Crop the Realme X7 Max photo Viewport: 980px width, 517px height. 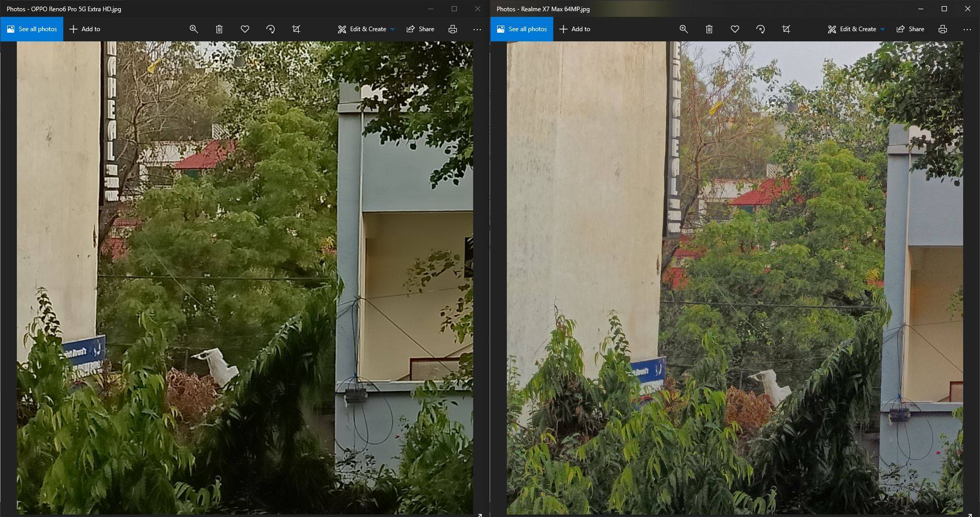[786, 29]
